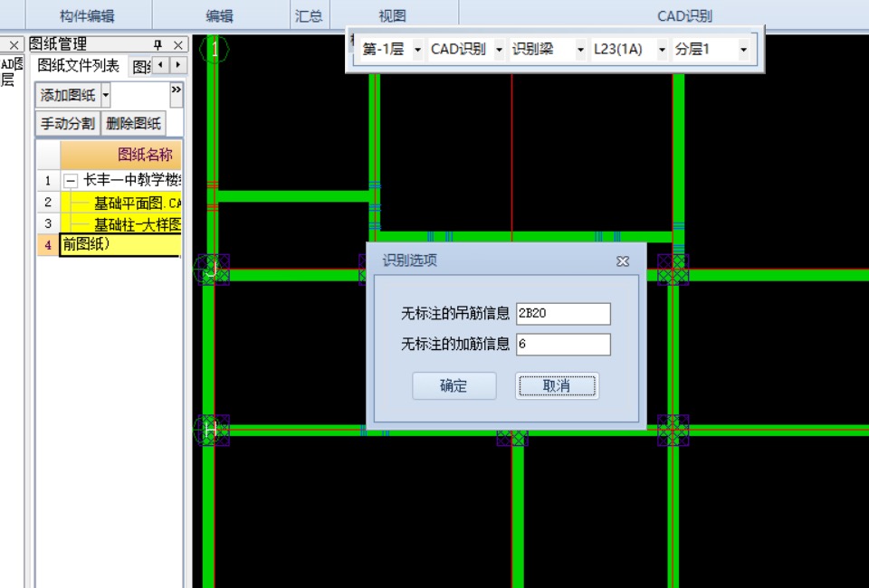The image size is (869, 588).
Task: Click the axis bubble labeled H
Action: click(x=208, y=430)
